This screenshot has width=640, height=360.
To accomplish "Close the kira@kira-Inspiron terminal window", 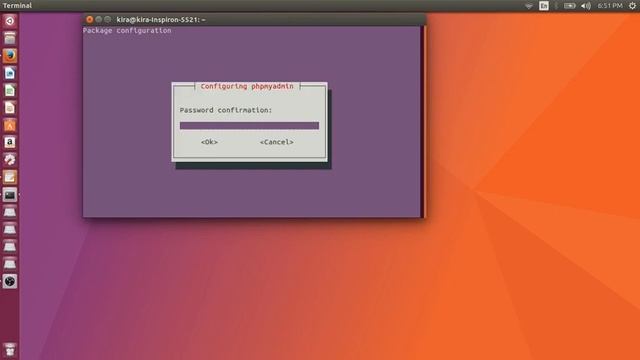I will click(89, 19).
